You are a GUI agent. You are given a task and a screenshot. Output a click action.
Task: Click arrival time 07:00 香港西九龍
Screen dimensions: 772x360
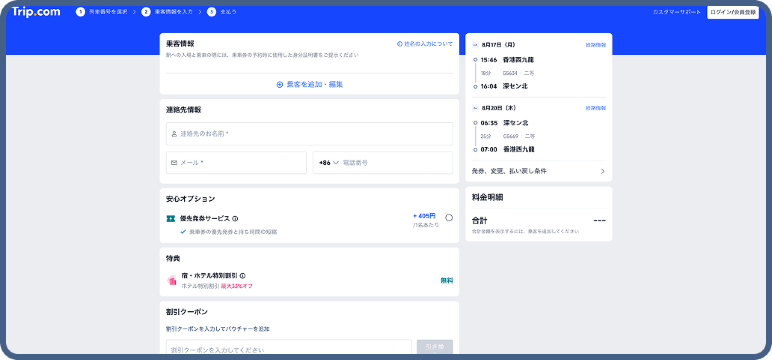[x=507, y=149]
